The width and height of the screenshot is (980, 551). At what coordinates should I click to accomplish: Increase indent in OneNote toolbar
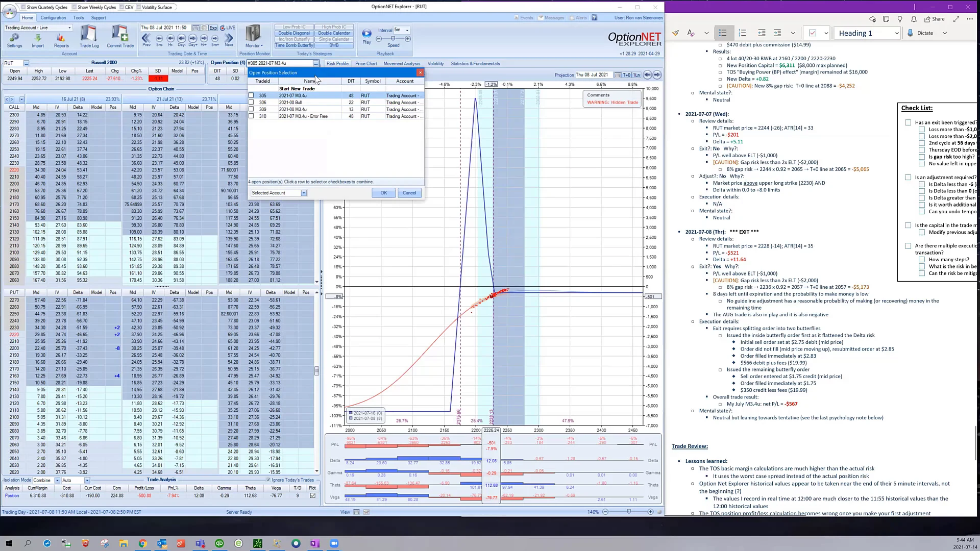coord(777,33)
